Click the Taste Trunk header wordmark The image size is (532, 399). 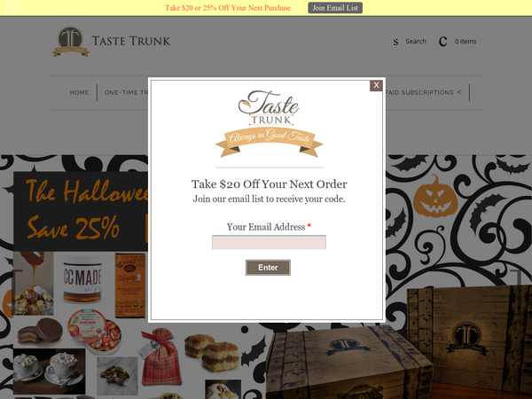(131, 41)
